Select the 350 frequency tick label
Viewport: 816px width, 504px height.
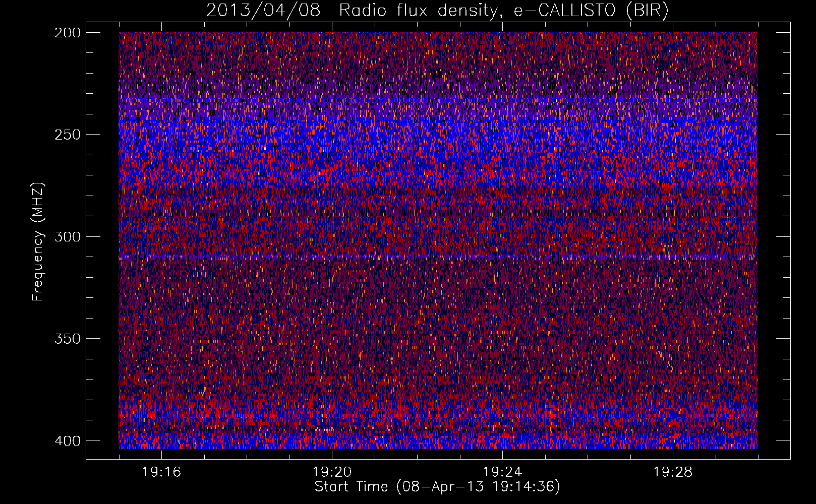pyautogui.click(x=67, y=339)
